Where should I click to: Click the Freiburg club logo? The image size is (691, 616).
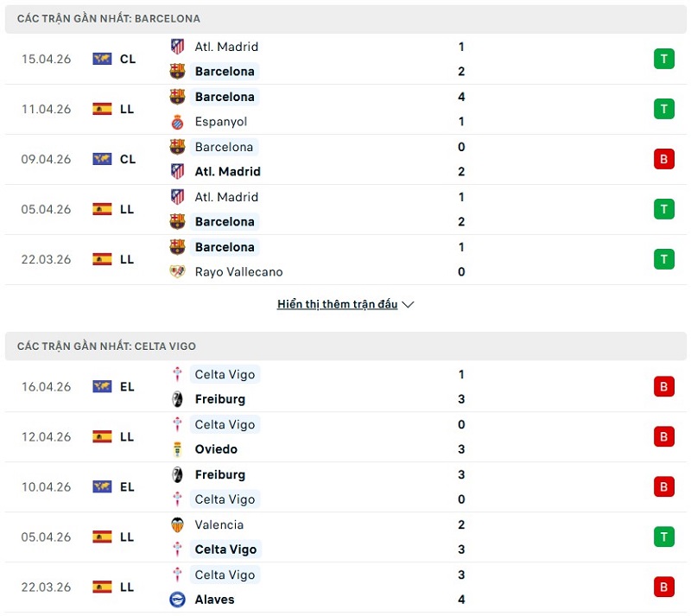177,399
